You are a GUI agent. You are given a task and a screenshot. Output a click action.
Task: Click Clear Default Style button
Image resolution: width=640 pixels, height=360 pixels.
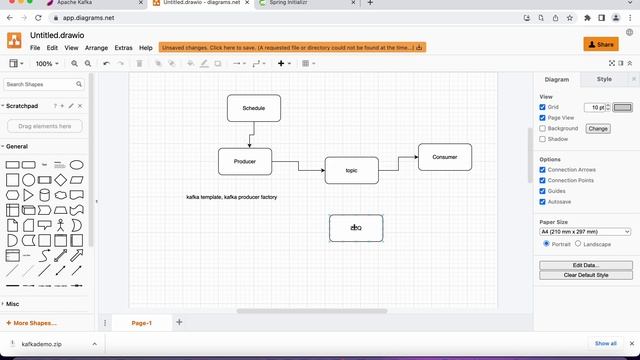[x=586, y=275]
